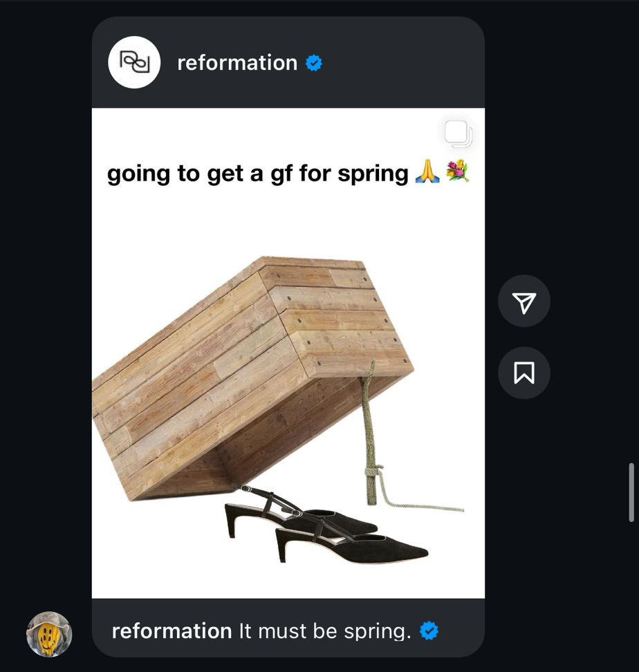Click the praying hands emoji in the image

(x=427, y=171)
